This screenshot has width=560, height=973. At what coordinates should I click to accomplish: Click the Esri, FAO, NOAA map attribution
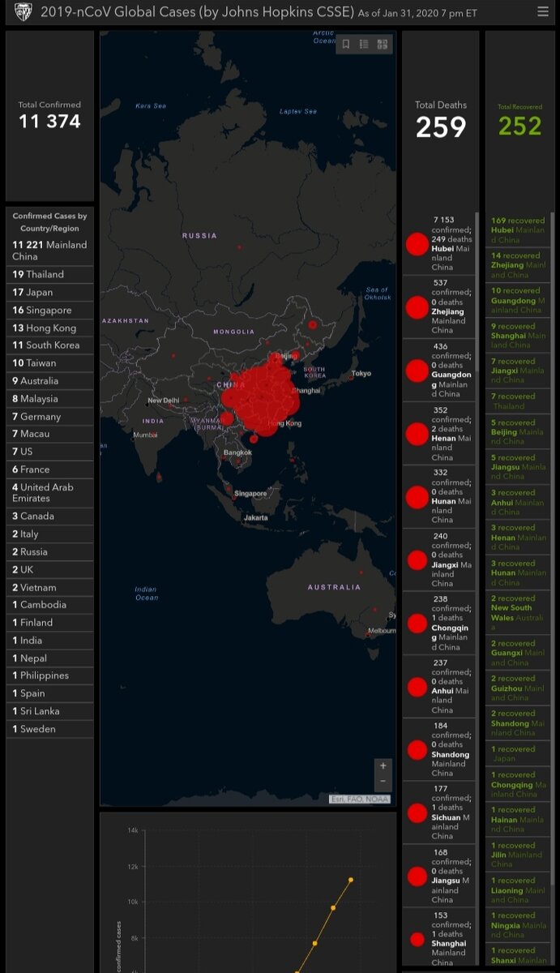click(361, 799)
